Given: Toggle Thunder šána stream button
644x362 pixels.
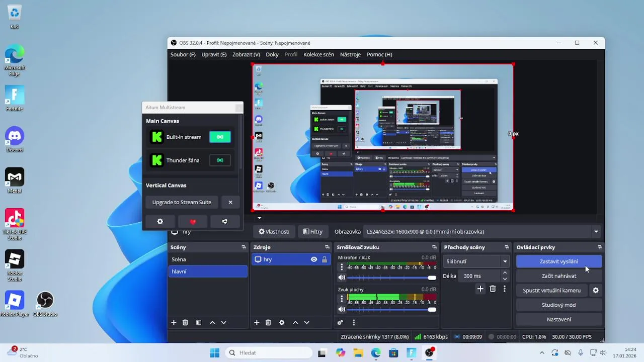Looking at the screenshot, I should pos(220,160).
